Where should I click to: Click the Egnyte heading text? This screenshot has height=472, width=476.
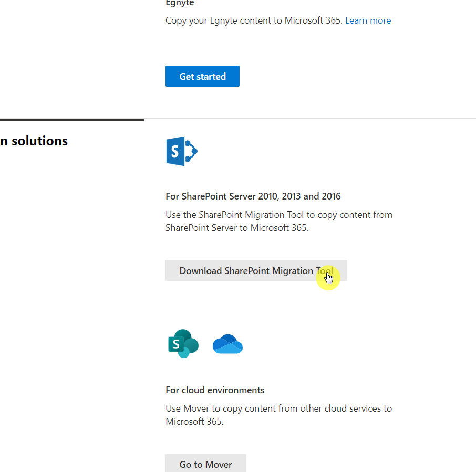point(180,3)
